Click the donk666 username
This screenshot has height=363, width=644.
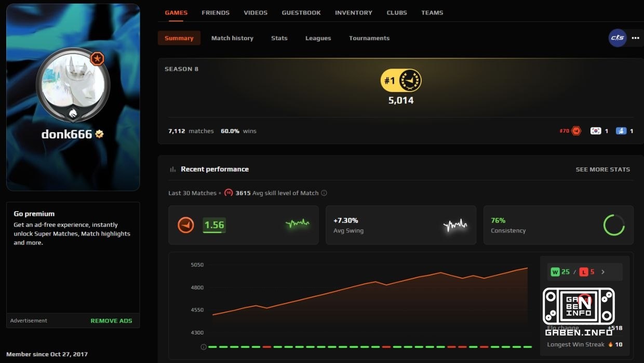point(66,134)
